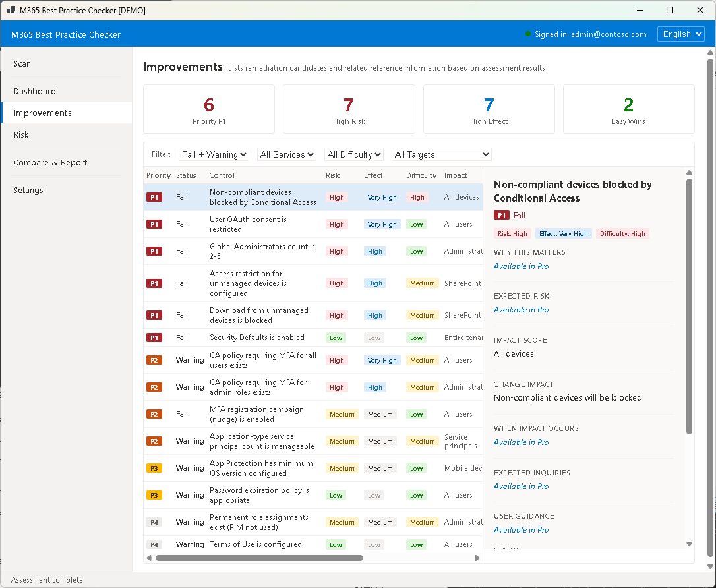Open the English language dropdown
The image size is (716, 588).
pos(680,34)
